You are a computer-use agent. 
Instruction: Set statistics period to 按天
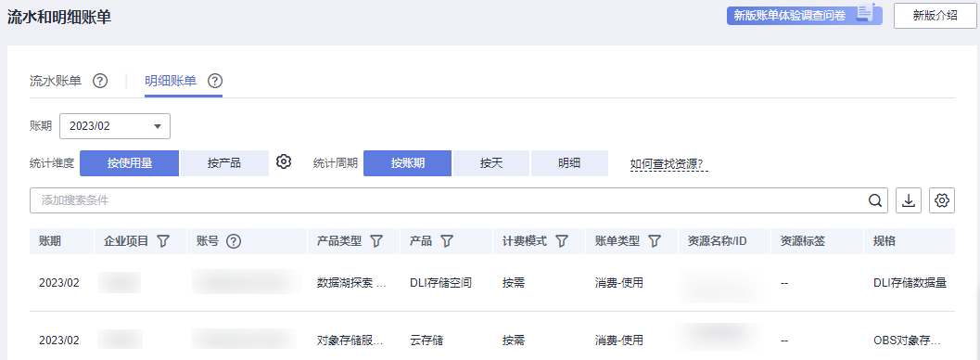click(x=491, y=163)
